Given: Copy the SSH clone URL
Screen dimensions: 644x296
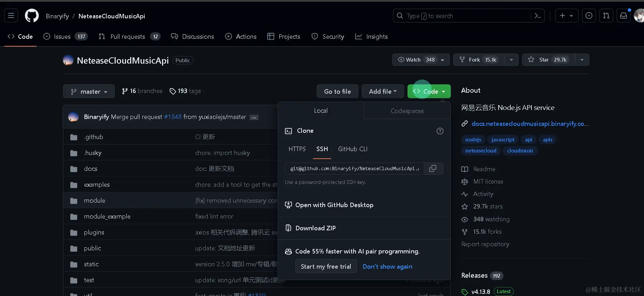Looking at the screenshot, I should [433, 168].
